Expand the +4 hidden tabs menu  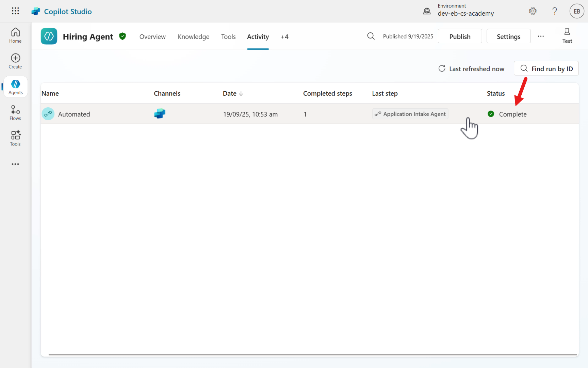point(284,37)
